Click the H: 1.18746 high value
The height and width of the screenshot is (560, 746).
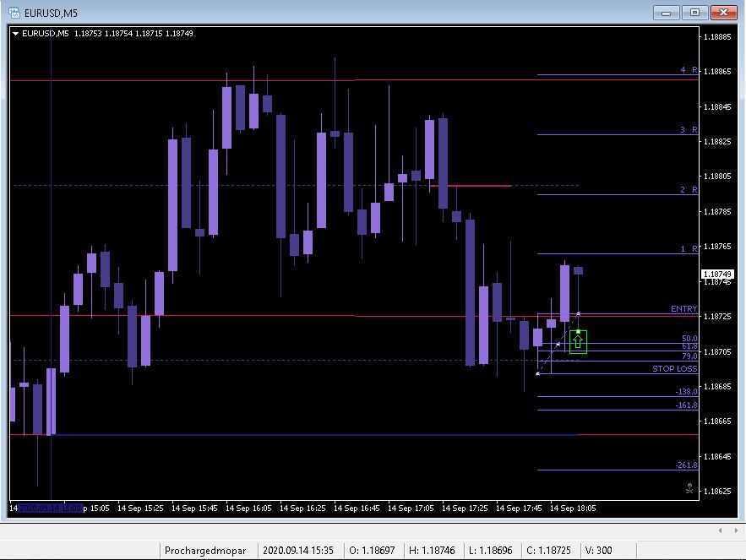[432, 551]
